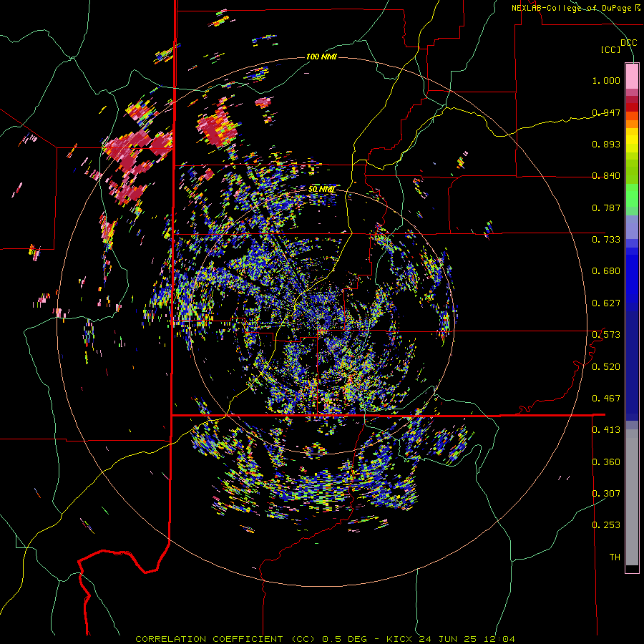Select the 0.947 scale value
Screen dimensions: 644x644
(606, 112)
